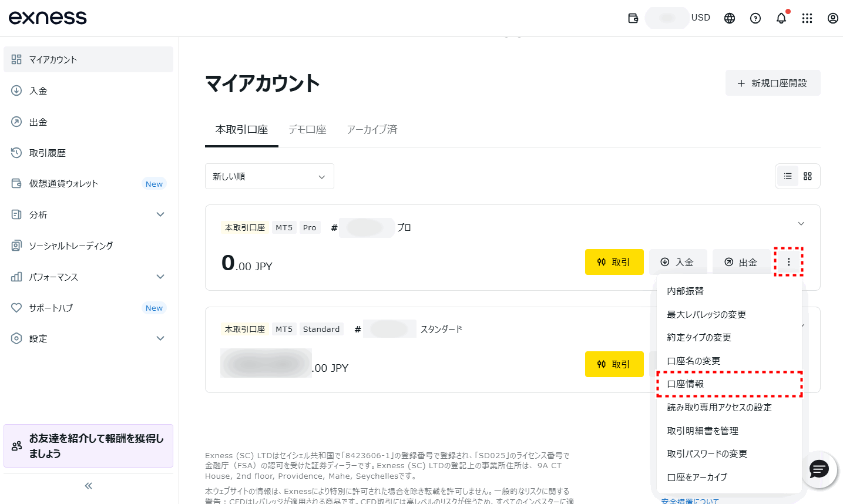Select マイアカウント in sidebar
This screenshot has width=843, height=504.
click(x=88, y=59)
